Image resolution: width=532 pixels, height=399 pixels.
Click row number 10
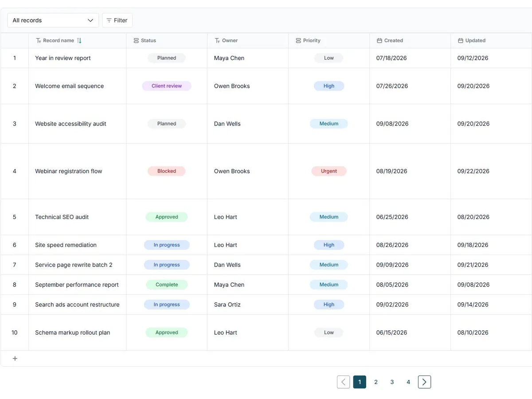(15, 332)
